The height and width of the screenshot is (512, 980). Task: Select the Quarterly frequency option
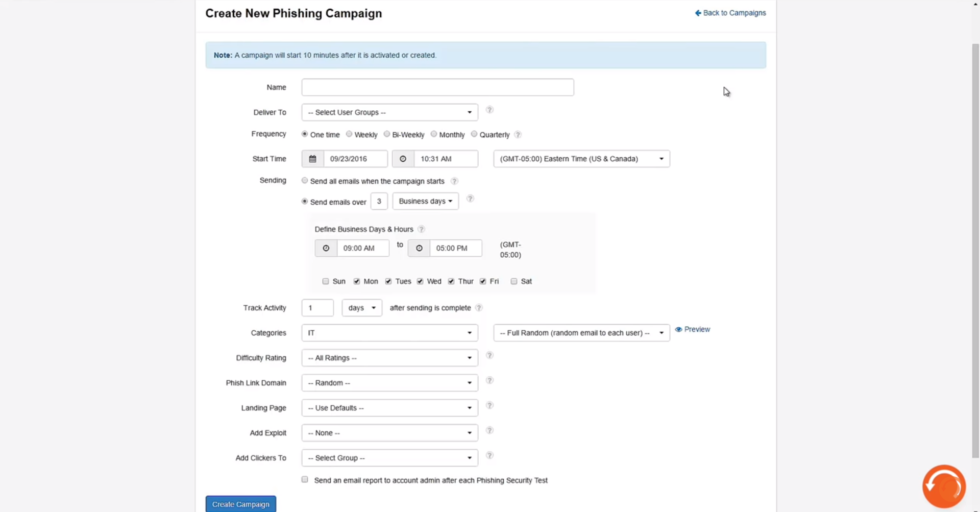[x=474, y=134]
